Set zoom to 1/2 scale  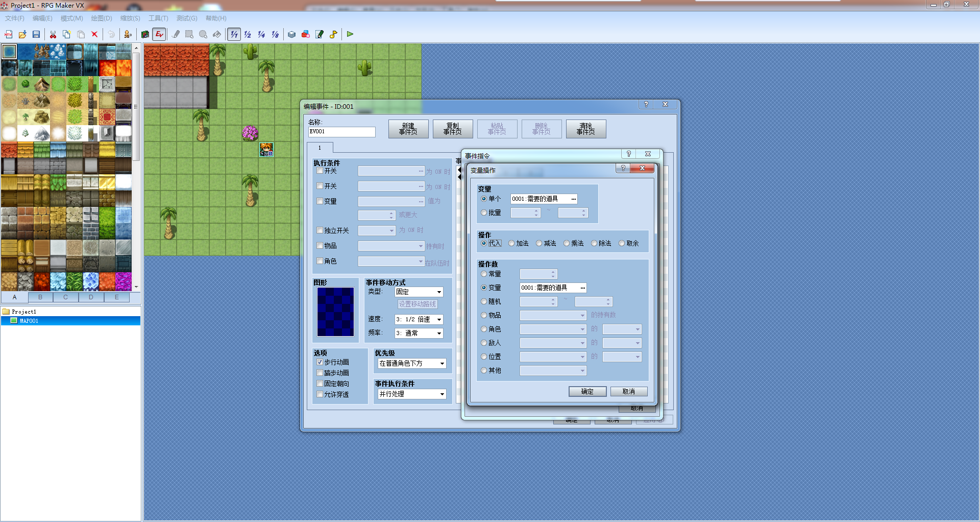pyautogui.click(x=248, y=34)
